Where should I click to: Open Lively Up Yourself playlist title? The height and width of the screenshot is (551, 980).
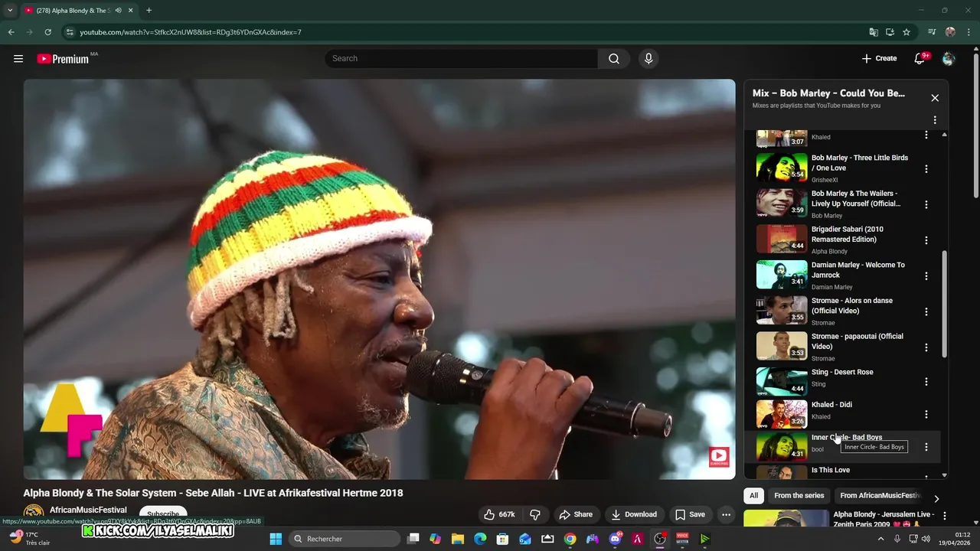point(856,198)
